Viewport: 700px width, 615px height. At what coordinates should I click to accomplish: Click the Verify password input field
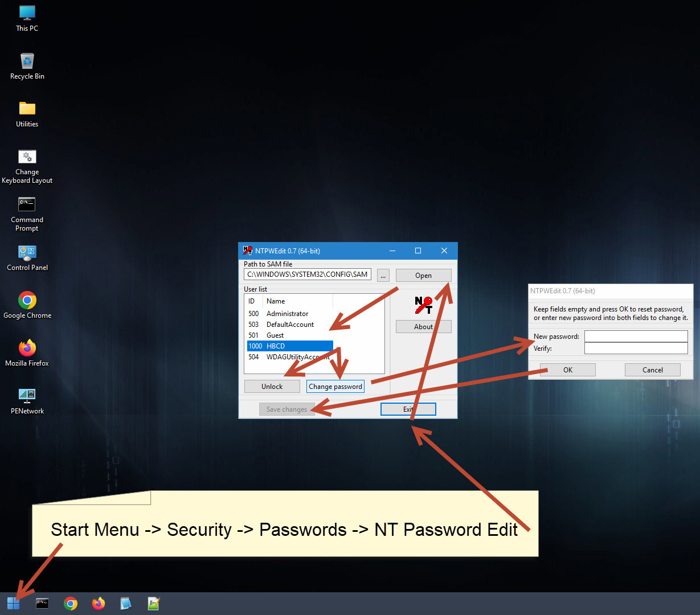point(636,348)
